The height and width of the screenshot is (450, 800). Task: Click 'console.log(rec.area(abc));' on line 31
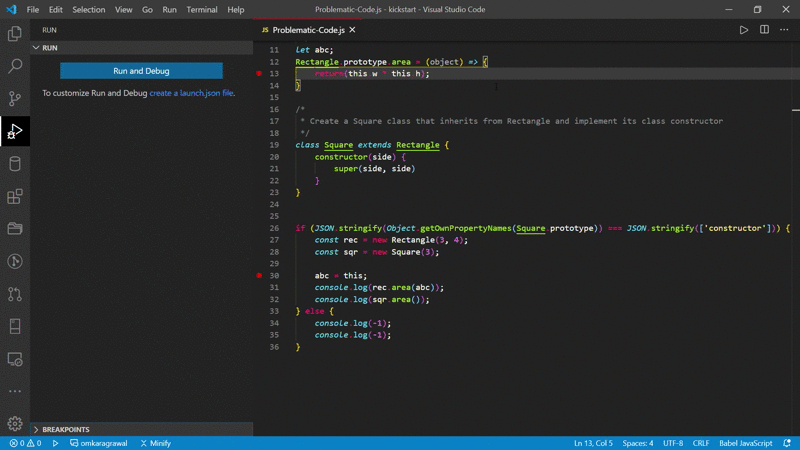point(379,288)
